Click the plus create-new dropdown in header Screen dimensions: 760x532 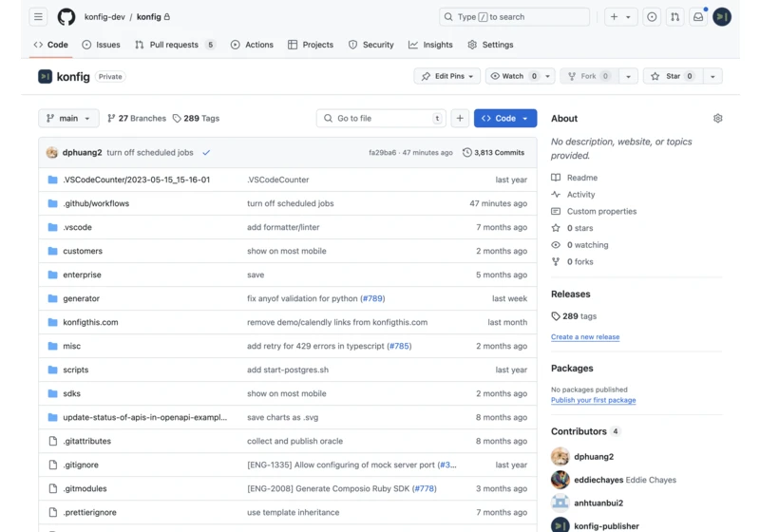coord(621,17)
